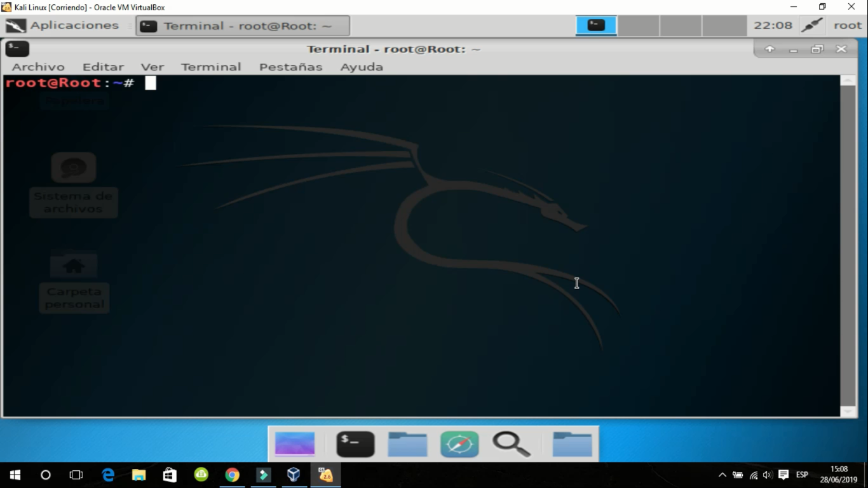Minimize the Terminal window inside Kali

point(793,49)
